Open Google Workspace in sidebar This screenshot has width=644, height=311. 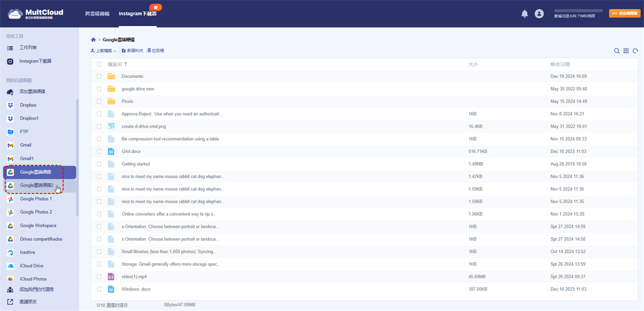tap(38, 226)
